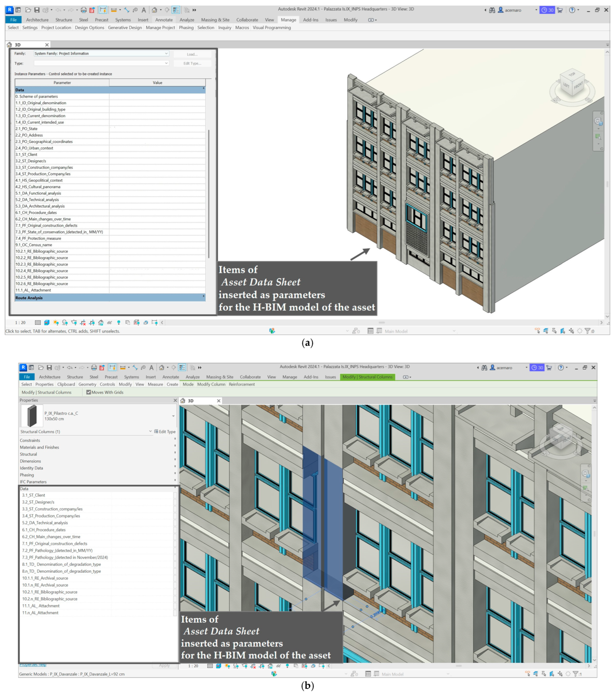Toggle Crop View icon in upper view control bar
Screen dimensions: 616x694
[x=83, y=322]
